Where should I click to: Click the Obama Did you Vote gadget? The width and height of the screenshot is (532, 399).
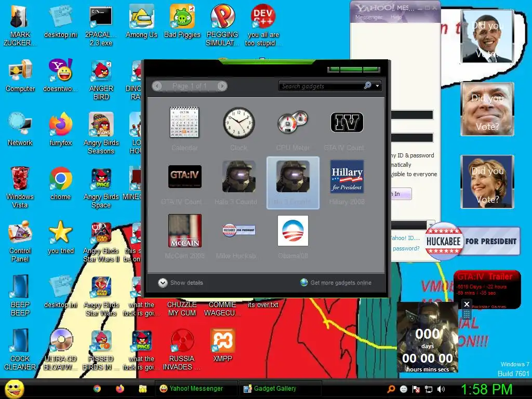[487, 36]
